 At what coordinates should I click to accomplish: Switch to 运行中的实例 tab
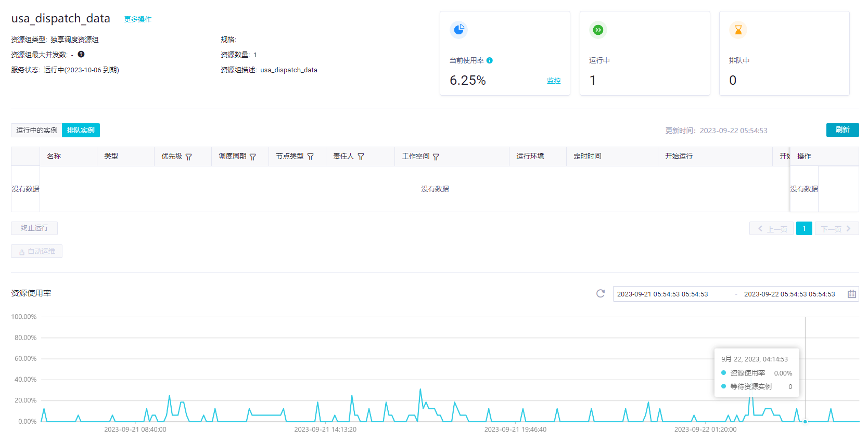pyautogui.click(x=36, y=130)
